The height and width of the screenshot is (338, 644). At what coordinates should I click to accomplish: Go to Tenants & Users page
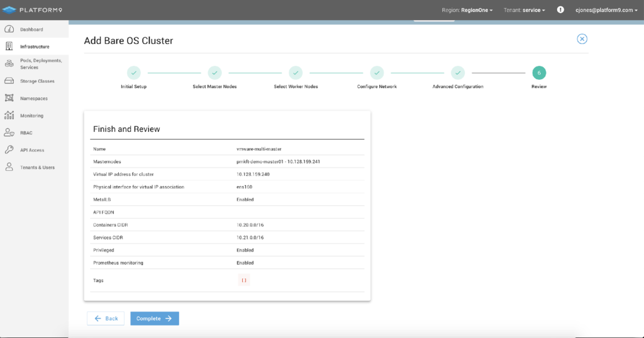37,167
